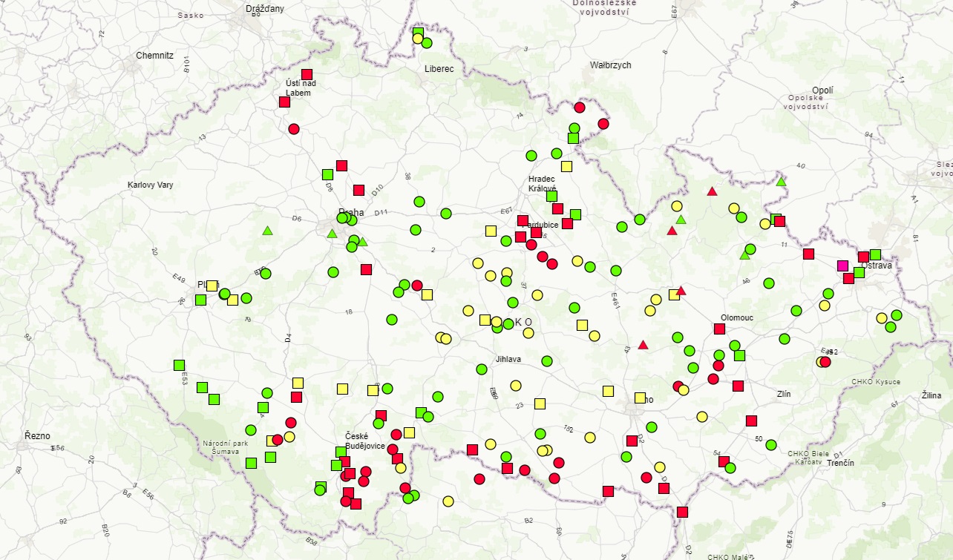Image resolution: width=953 pixels, height=560 pixels.
Task: Click the red circle marker south of Ústí nad Labem
Action: tap(293, 128)
